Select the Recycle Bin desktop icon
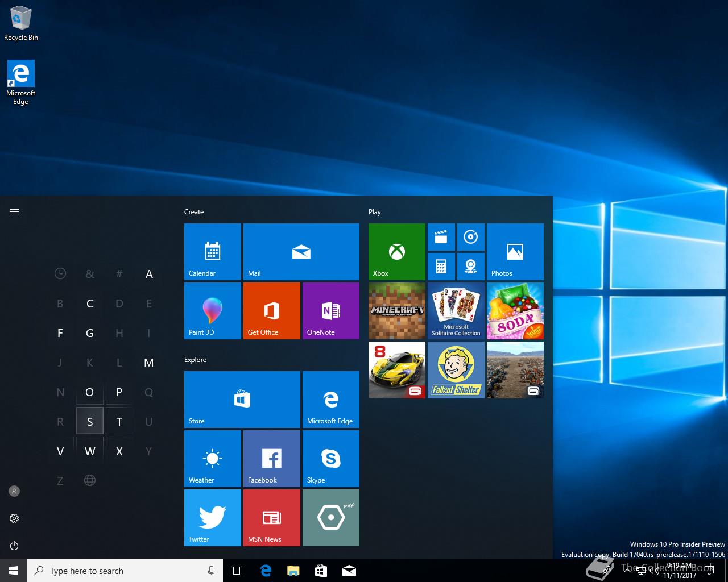The image size is (728, 582). (x=21, y=23)
